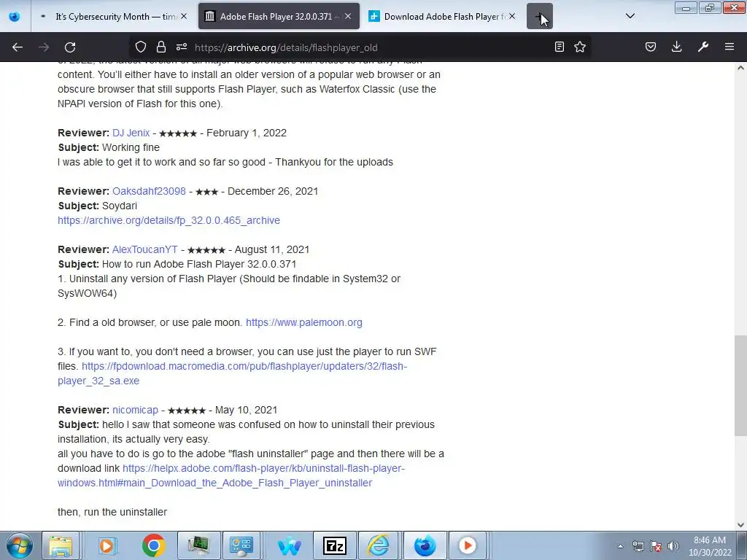This screenshot has width=747, height=560.
Task: Open the wrench developer tools icon
Action: coord(703,47)
